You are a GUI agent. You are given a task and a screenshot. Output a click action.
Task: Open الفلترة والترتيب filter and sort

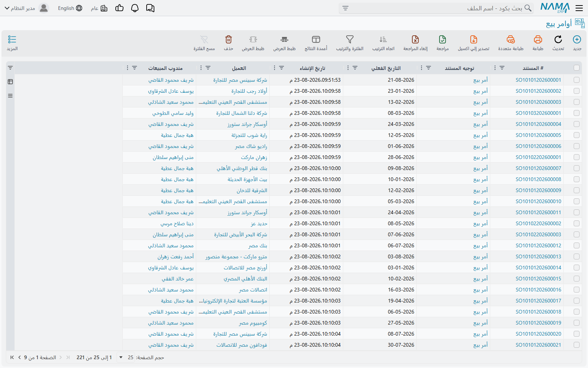click(x=350, y=43)
